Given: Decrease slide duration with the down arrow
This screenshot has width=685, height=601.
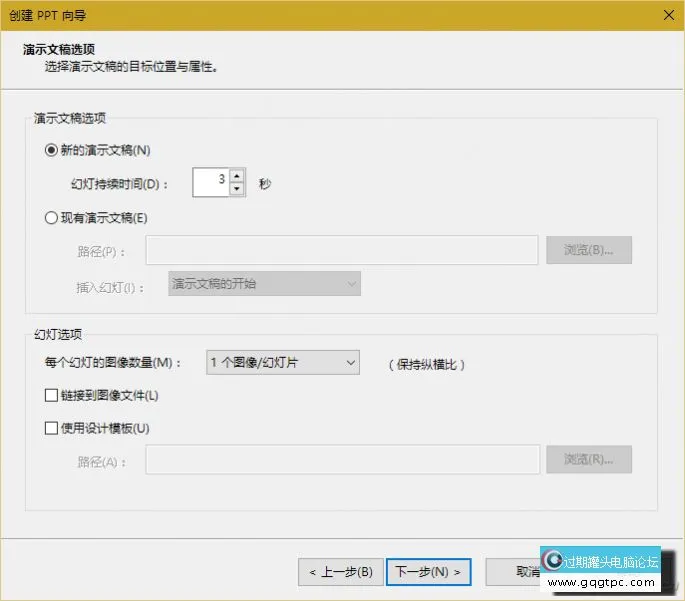Looking at the screenshot, I should [x=237, y=189].
